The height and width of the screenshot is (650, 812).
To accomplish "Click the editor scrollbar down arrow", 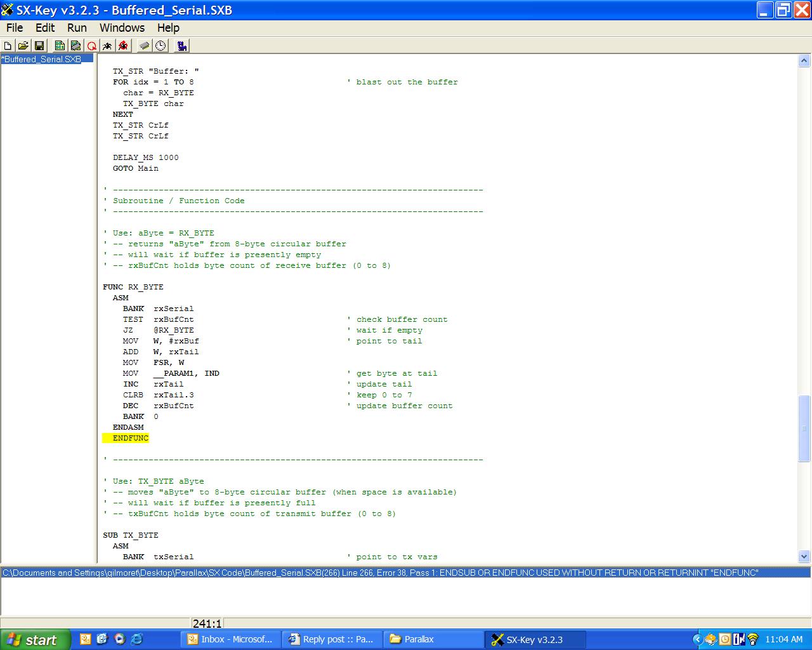I will coord(804,557).
